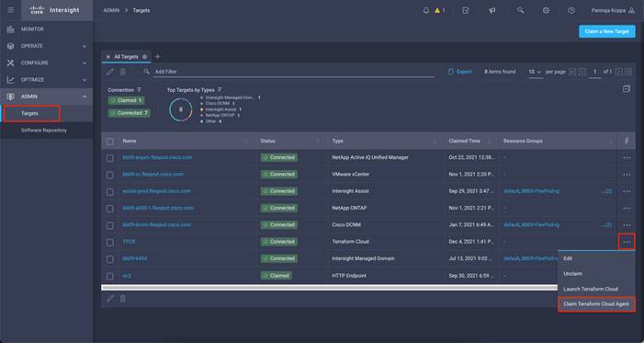This screenshot has width=644, height=343.
Task: Click the edit pencil above the table
Action: pyautogui.click(x=110, y=72)
